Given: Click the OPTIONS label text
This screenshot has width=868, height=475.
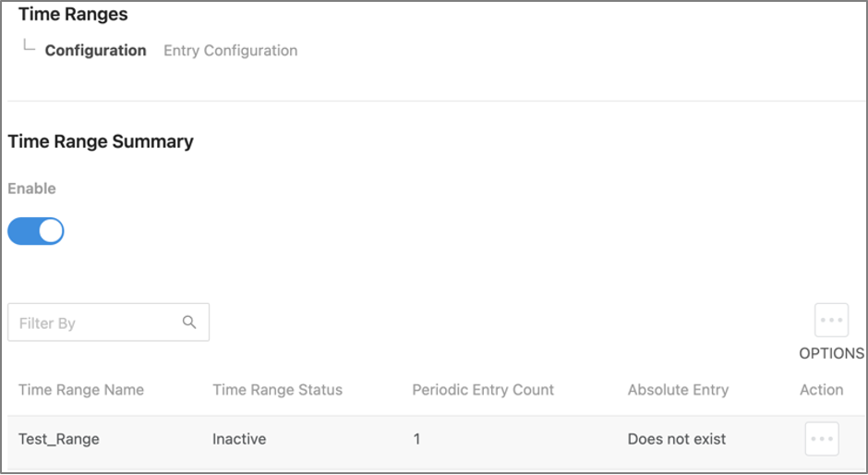Looking at the screenshot, I should point(831,353).
